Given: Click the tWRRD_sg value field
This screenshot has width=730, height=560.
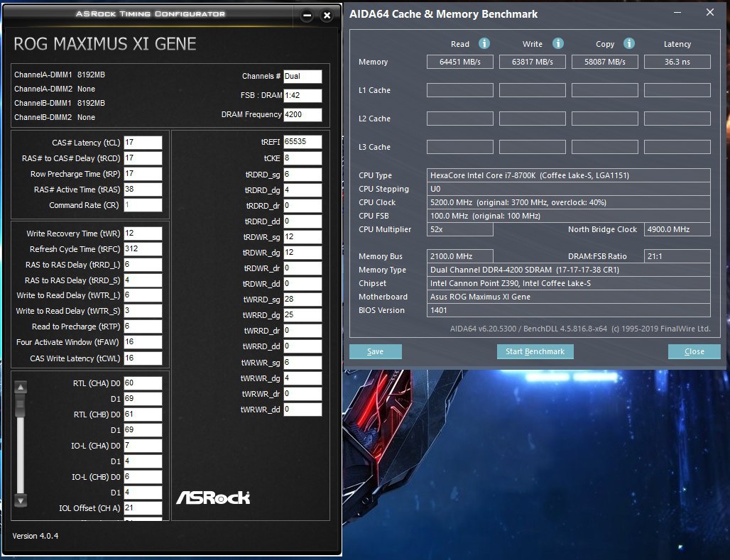Looking at the screenshot, I should (x=303, y=300).
